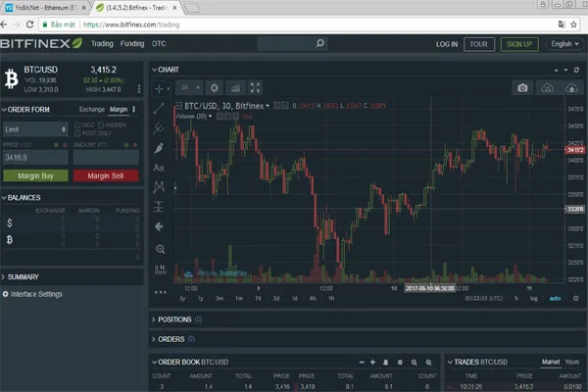This screenshot has height=392, width=588.
Task: Click the Margin Buy button
Action: coord(35,175)
